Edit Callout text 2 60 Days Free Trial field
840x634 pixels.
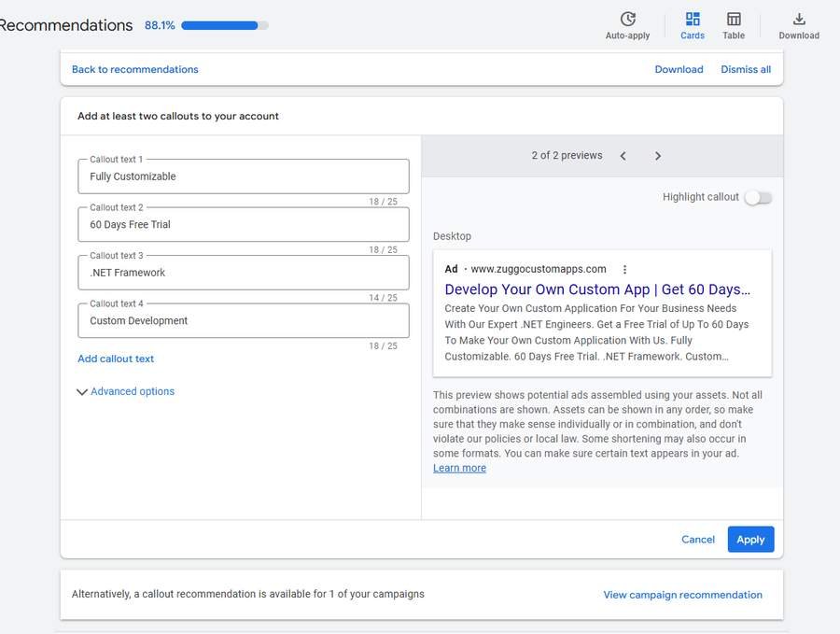(x=244, y=224)
